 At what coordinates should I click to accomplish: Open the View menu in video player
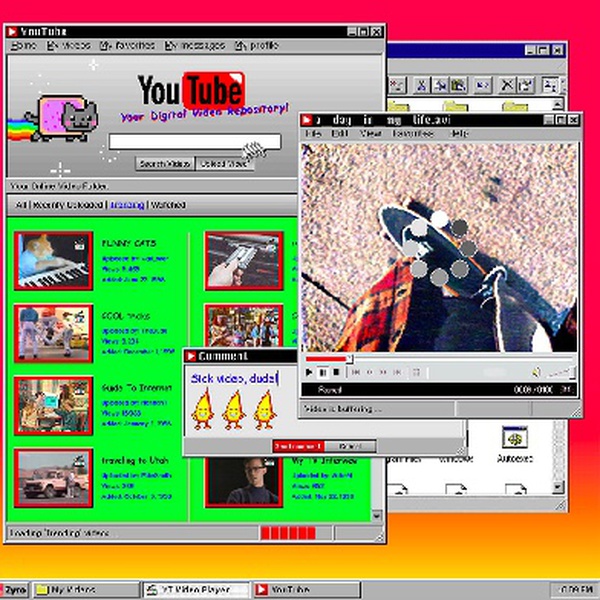point(370,134)
